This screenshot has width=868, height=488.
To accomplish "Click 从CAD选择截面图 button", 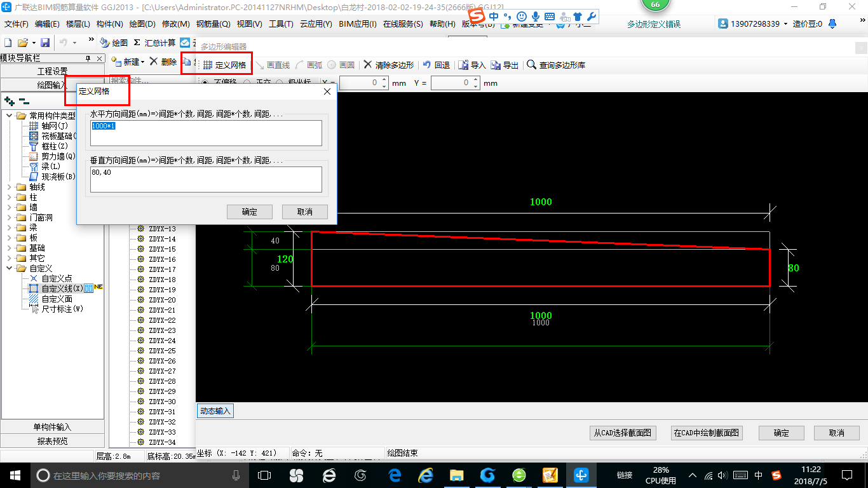I will pyautogui.click(x=623, y=433).
